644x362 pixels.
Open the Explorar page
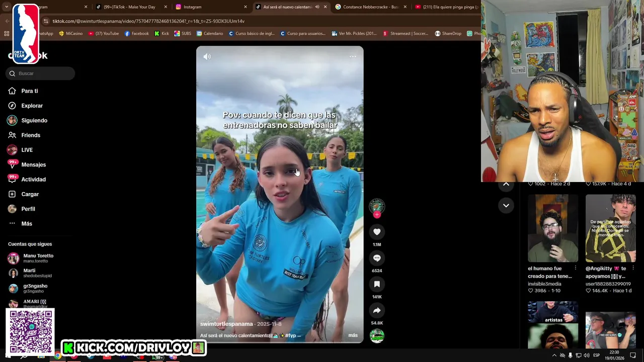32,106
